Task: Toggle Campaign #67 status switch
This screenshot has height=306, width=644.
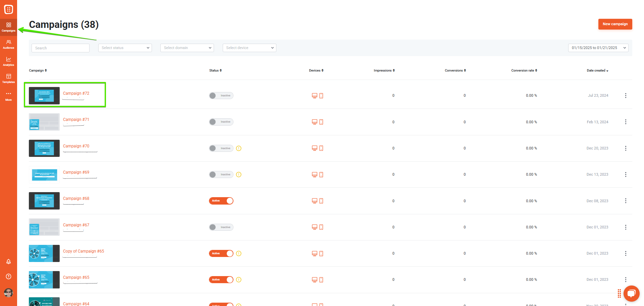Action: click(x=221, y=227)
